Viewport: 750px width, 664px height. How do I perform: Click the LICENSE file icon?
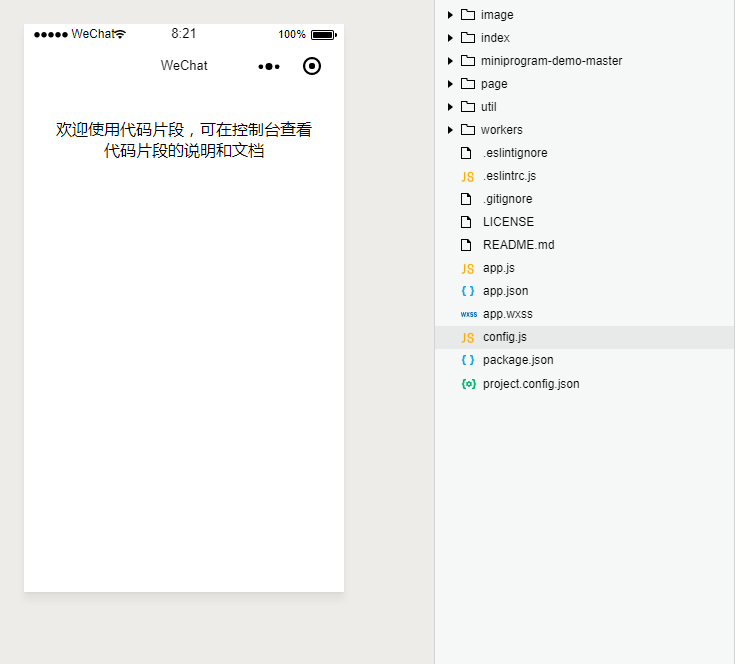[x=466, y=222]
